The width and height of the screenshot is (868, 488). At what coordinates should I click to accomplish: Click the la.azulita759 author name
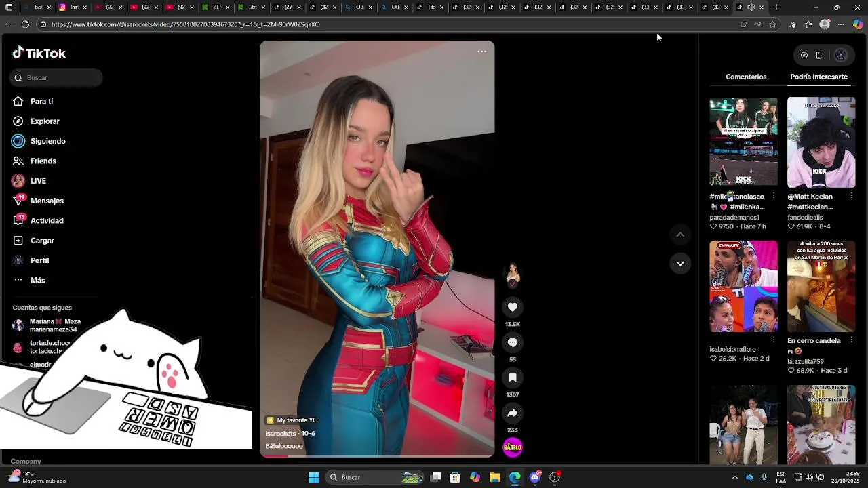pos(806,362)
